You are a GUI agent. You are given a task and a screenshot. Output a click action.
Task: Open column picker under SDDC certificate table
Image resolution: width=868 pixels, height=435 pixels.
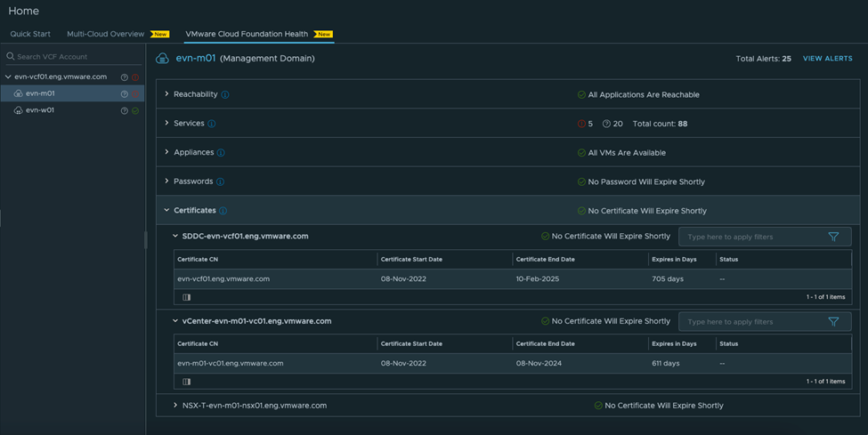187,297
